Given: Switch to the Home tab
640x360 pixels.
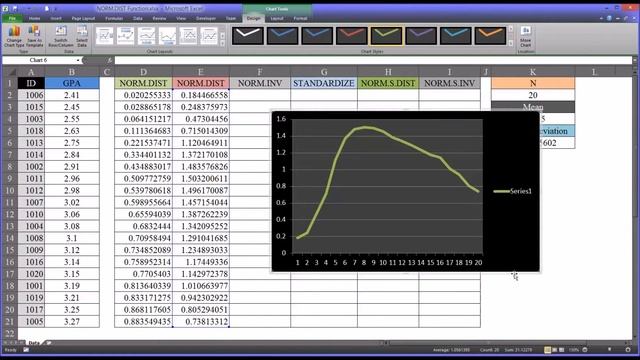Looking at the screenshot, I should 34,18.
